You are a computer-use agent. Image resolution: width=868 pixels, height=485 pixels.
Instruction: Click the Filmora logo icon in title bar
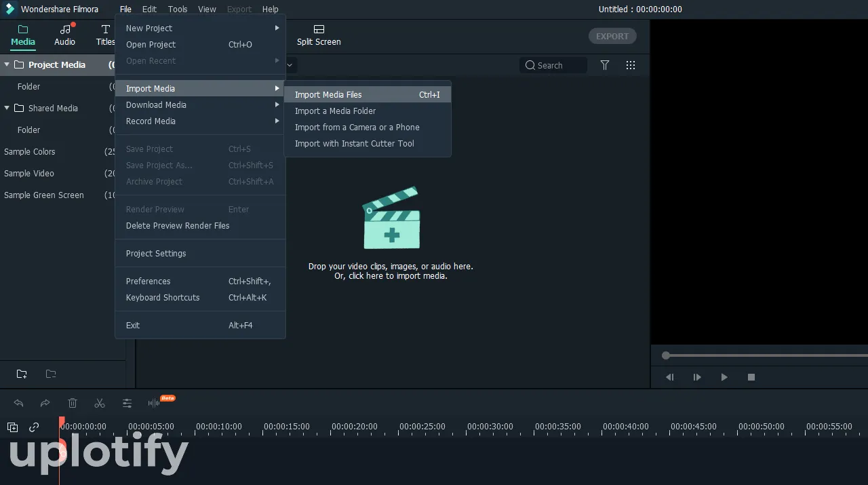click(x=9, y=9)
